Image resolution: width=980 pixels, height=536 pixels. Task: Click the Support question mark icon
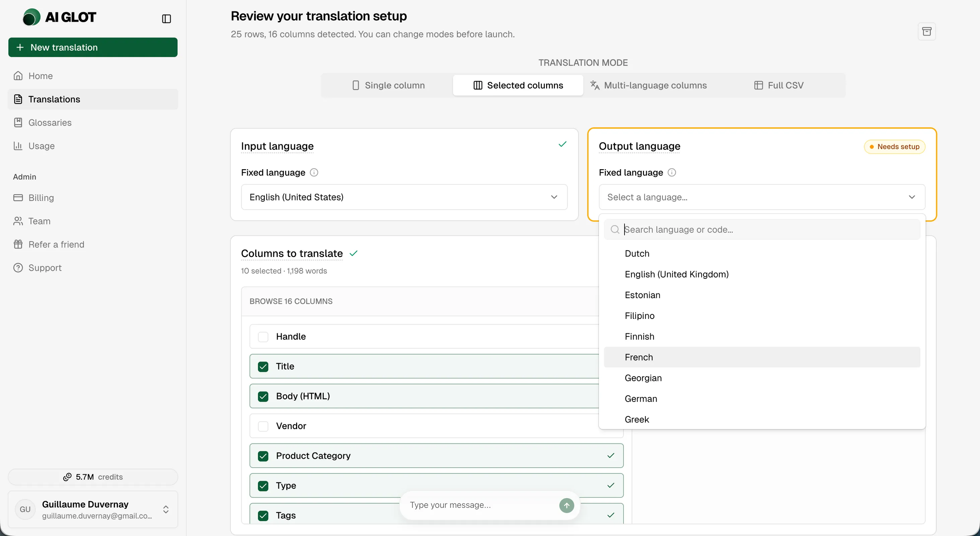pyautogui.click(x=18, y=268)
